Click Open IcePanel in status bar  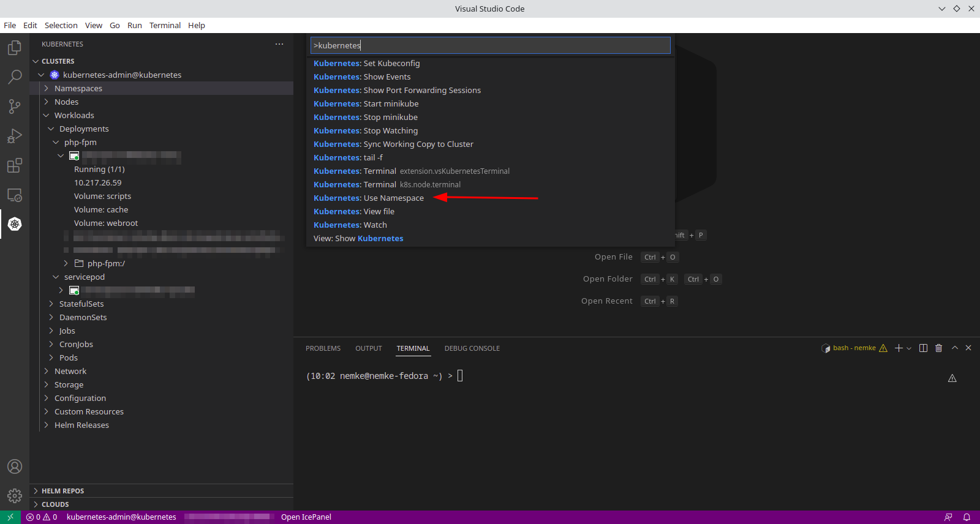(306, 517)
